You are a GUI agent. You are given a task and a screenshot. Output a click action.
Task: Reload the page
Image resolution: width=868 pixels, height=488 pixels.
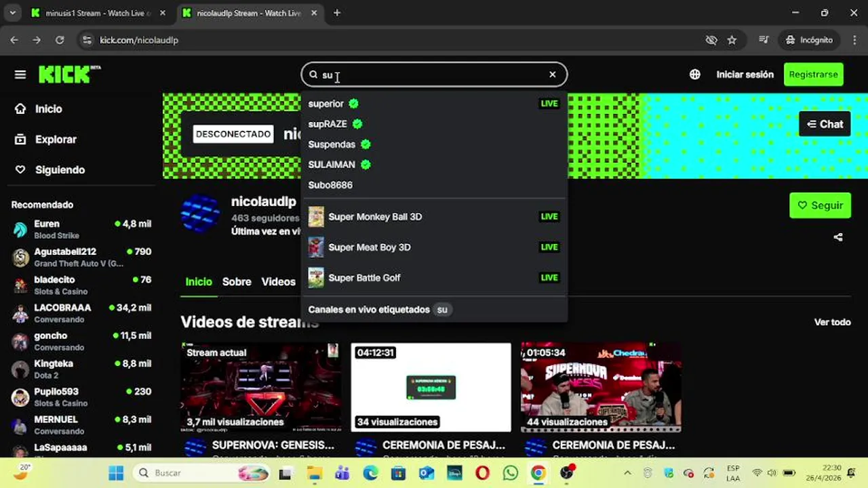coord(60,40)
